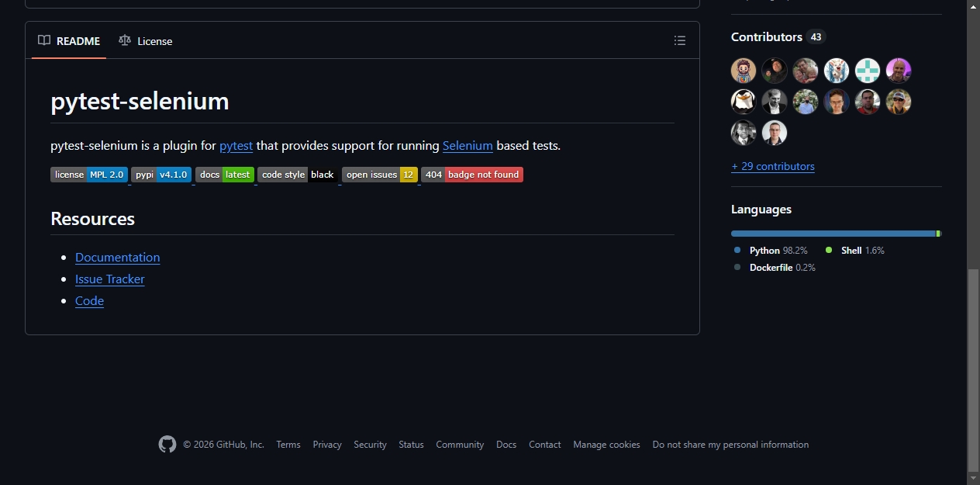Click the Resources heading
980x485 pixels.
[x=92, y=219]
